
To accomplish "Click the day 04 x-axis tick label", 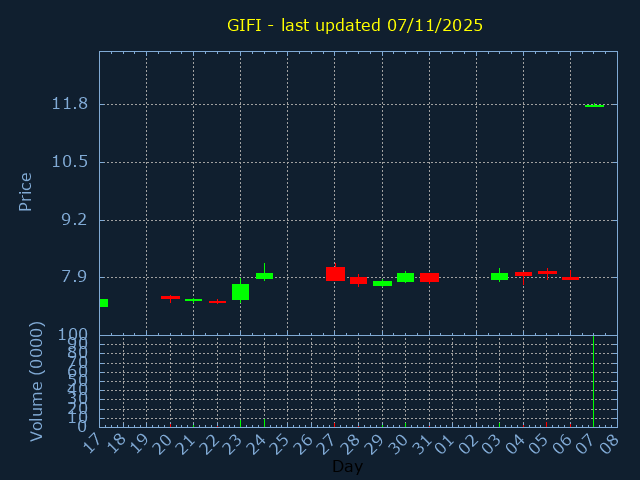I will (516, 444).
